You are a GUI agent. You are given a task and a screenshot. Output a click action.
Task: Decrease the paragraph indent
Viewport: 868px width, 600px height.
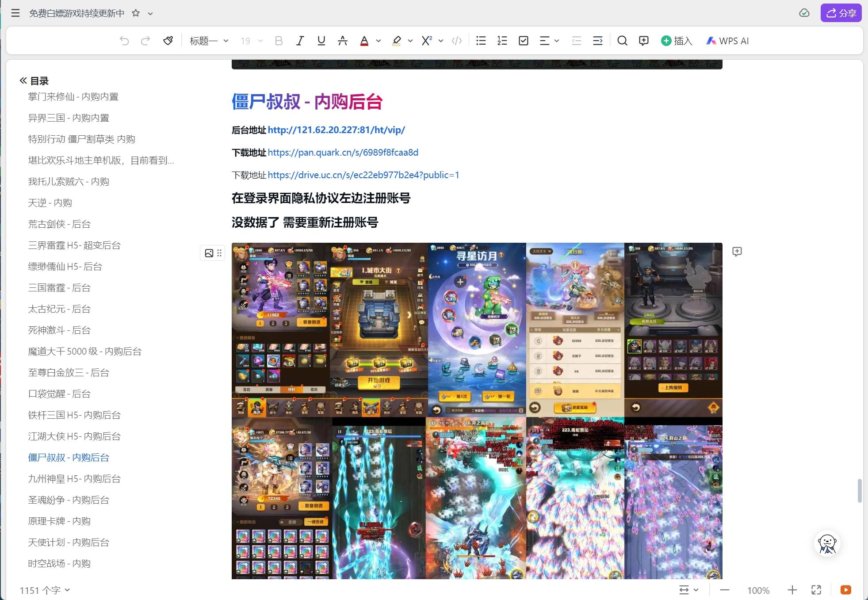[x=577, y=41]
